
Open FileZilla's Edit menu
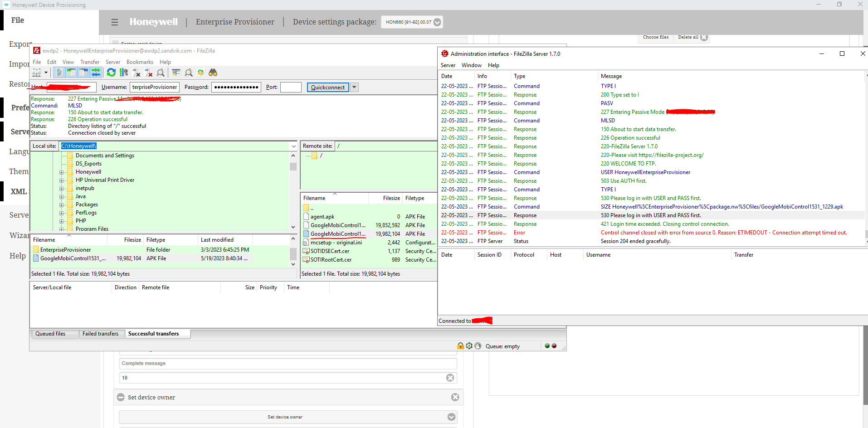[52, 62]
